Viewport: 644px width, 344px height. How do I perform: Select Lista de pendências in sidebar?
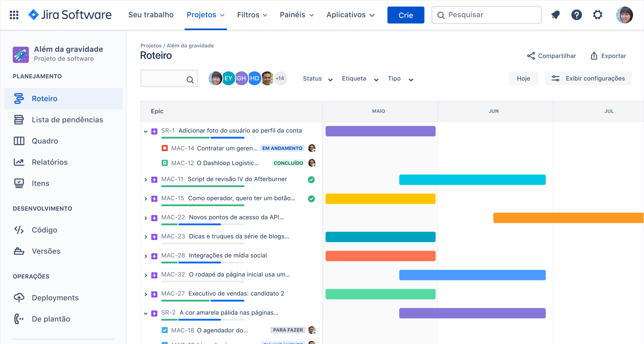click(67, 120)
